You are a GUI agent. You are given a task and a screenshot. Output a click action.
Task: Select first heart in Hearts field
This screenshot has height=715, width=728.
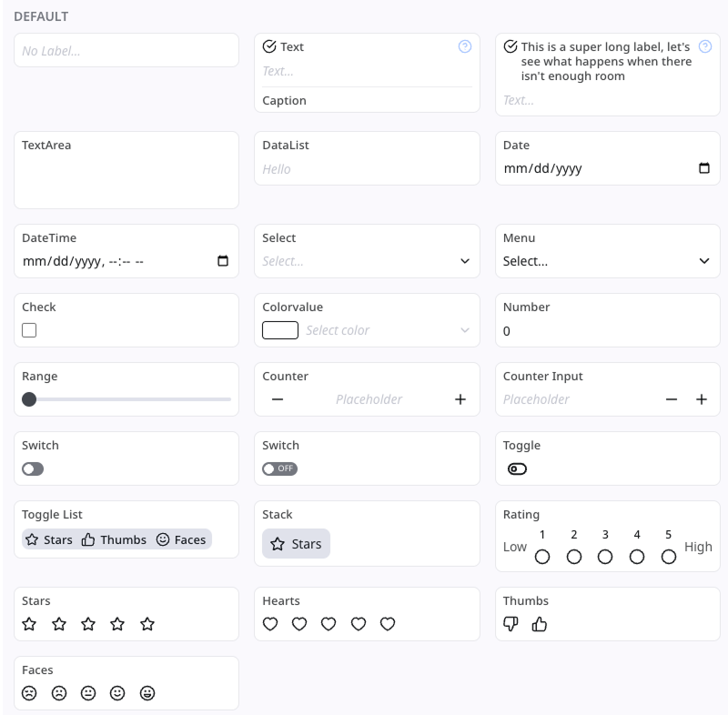tap(270, 624)
